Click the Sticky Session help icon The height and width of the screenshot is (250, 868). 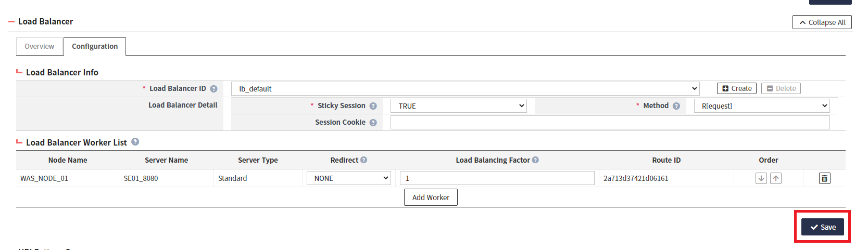[x=373, y=106]
